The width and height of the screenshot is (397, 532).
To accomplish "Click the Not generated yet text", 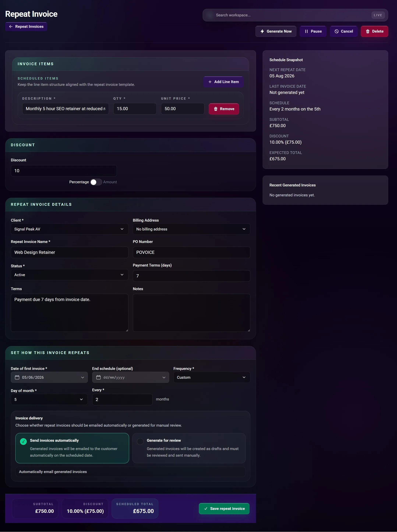I will click(287, 92).
